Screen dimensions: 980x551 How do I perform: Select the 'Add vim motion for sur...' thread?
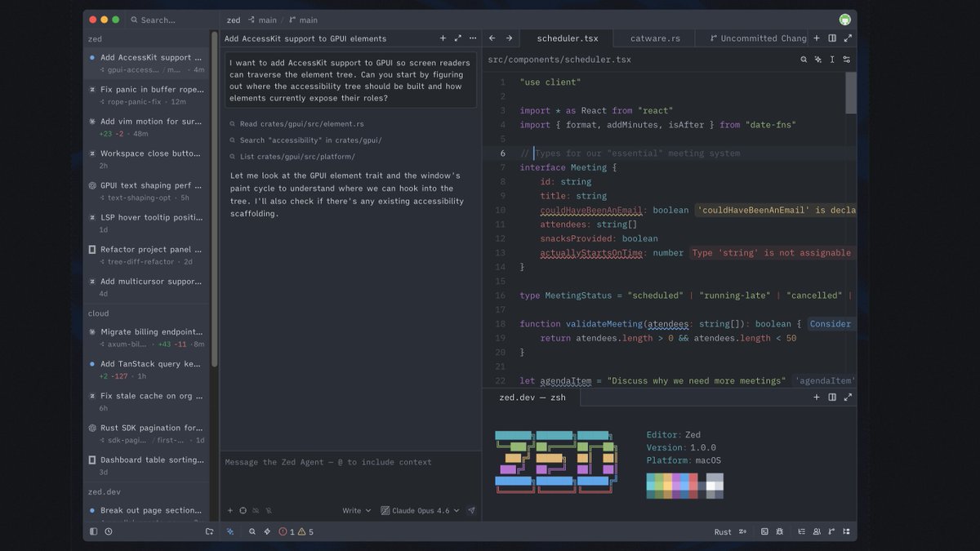click(146, 127)
